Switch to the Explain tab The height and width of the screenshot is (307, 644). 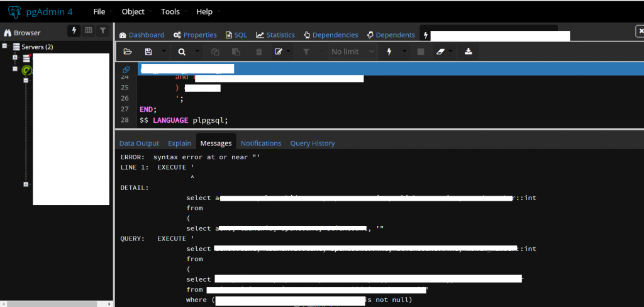click(179, 143)
